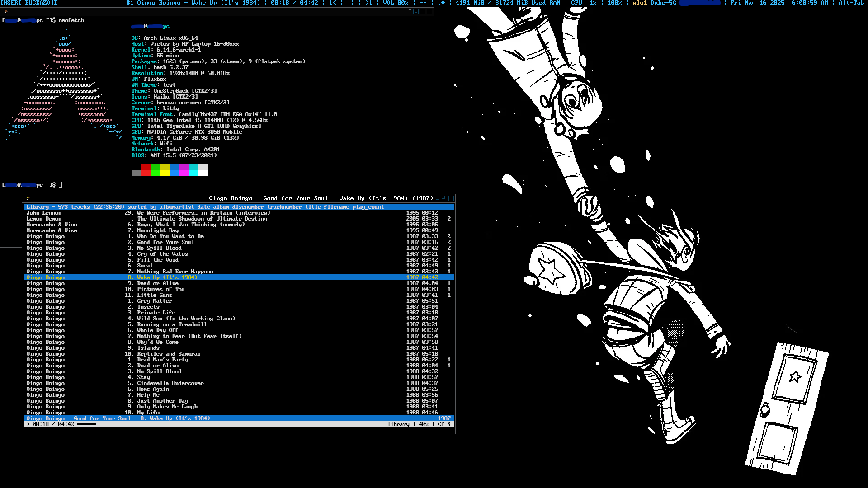Select track 'Dead or Alive' from 1987
The width and height of the screenshot is (868, 488).
click(x=158, y=283)
